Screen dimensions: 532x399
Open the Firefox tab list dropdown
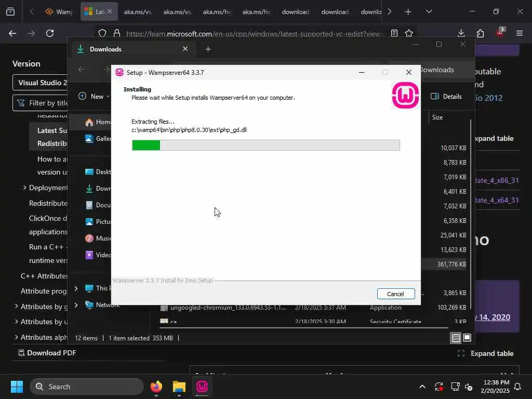(429, 11)
